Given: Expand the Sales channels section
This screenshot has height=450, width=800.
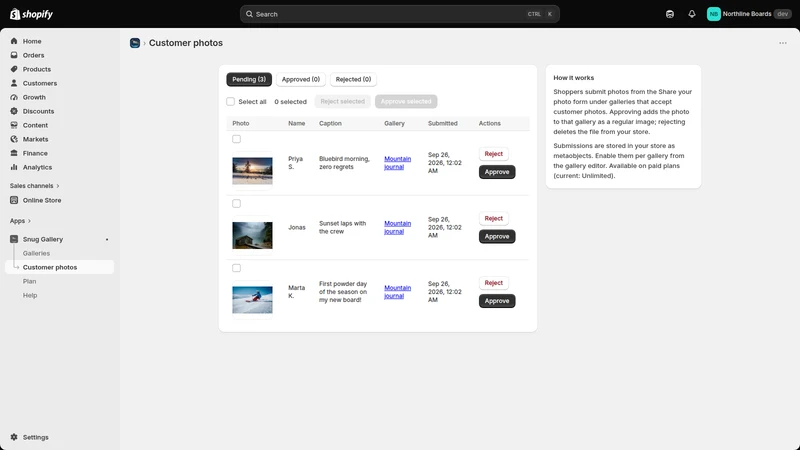Looking at the screenshot, I should coord(35,186).
